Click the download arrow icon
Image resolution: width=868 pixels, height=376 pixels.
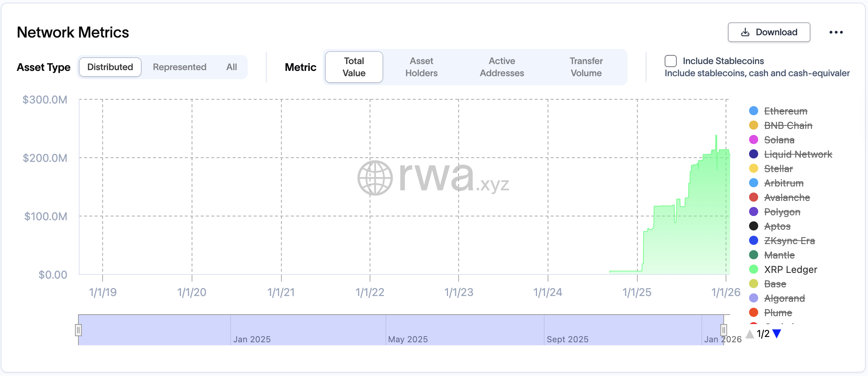coord(745,33)
